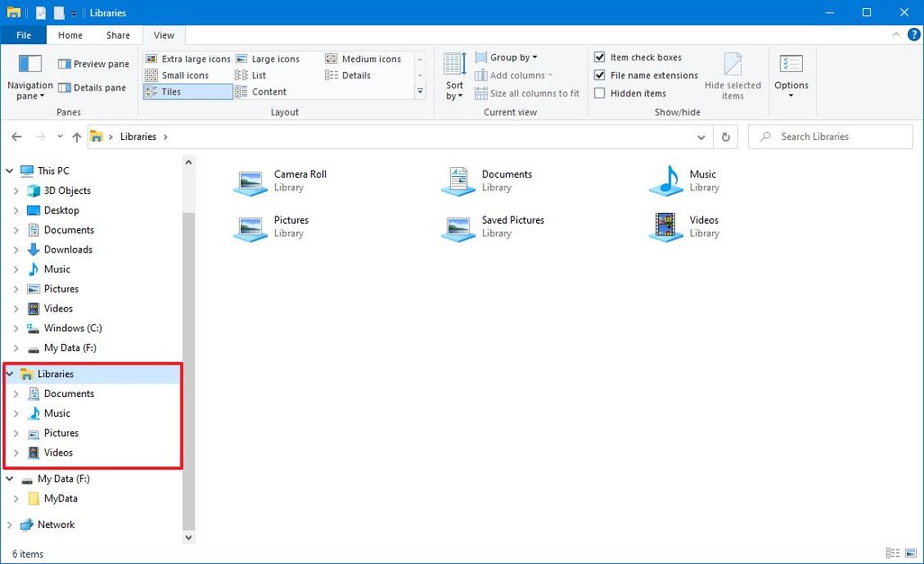
Task: Open the File menu
Action: [23, 34]
